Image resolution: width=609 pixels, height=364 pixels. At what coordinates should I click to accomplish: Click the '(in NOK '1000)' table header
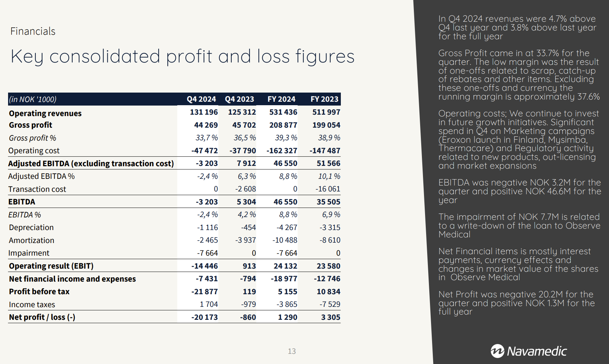click(x=33, y=99)
